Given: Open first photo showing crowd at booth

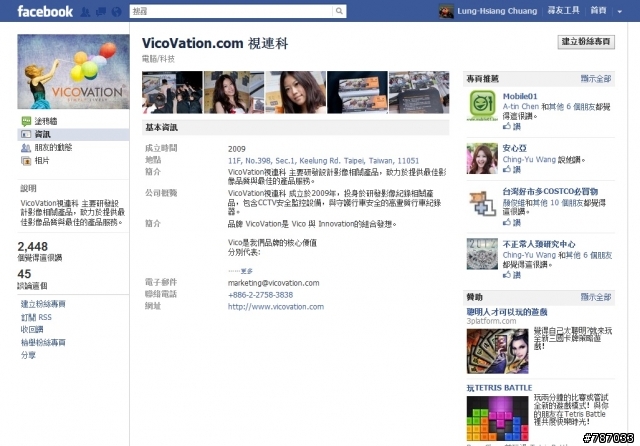Looking at the screenshot, I should coord(172,92).
